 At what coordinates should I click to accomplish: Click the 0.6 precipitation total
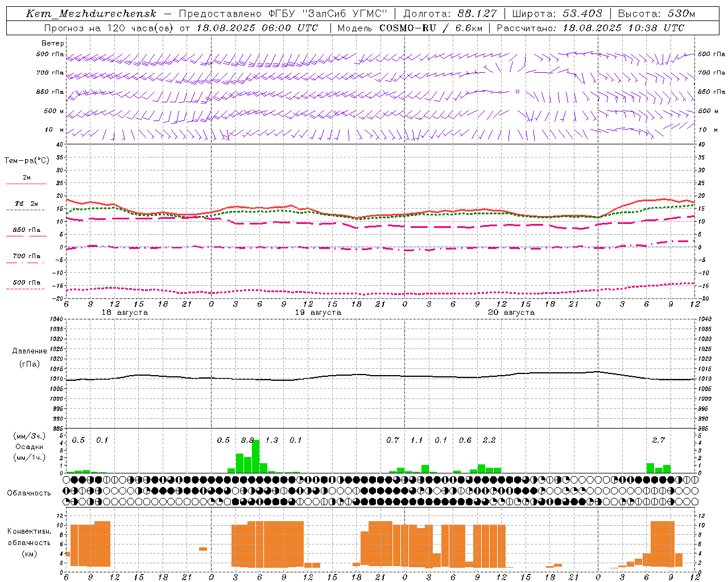pos(465,440)
